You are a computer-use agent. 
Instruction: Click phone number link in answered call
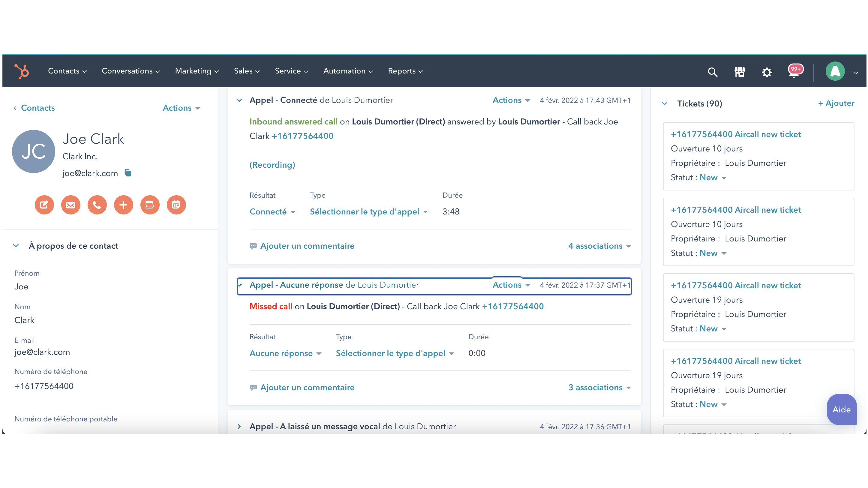tap(303, 136)
